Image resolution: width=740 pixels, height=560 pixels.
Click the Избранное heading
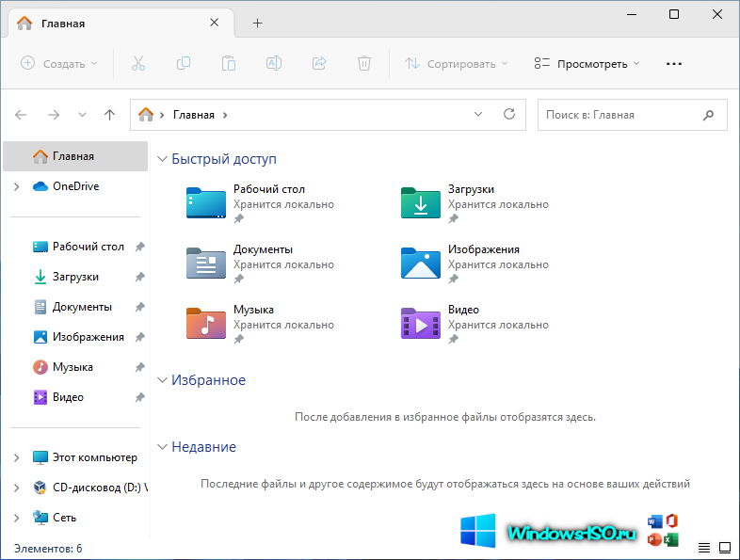tap(208, 380)
